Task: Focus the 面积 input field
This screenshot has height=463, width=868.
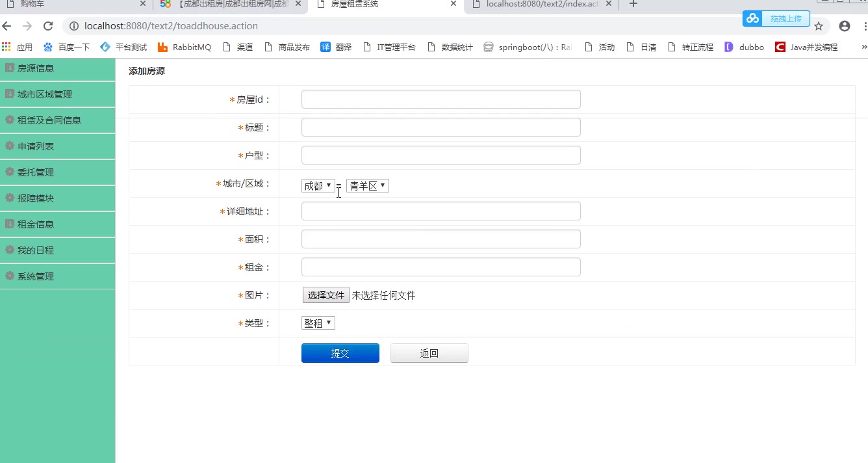Action: tap(441, 239)
